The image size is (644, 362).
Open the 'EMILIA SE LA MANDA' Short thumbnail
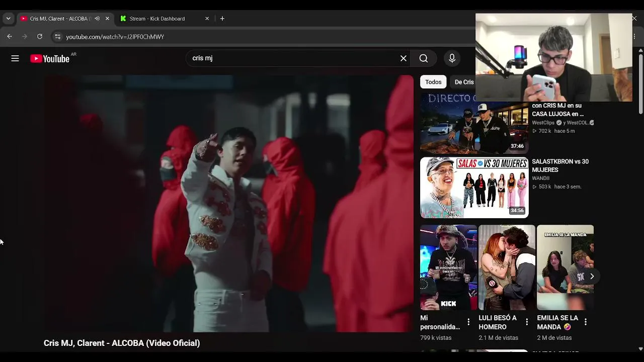click(x=565, y=267)
